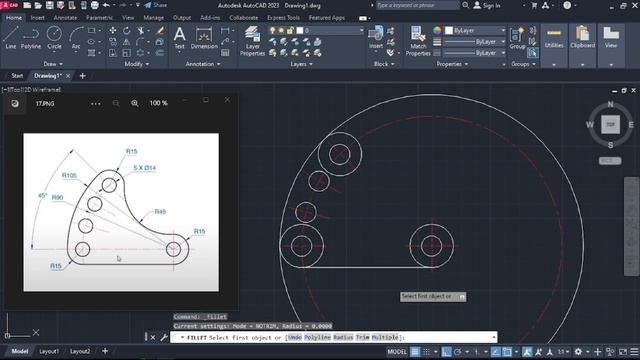The image size is (640, 360).
Task: Switch to the Start file tab
Action: point(17,76)
